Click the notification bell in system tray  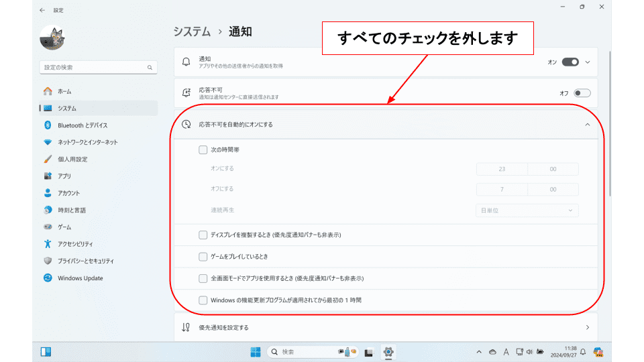click(583, 352)
